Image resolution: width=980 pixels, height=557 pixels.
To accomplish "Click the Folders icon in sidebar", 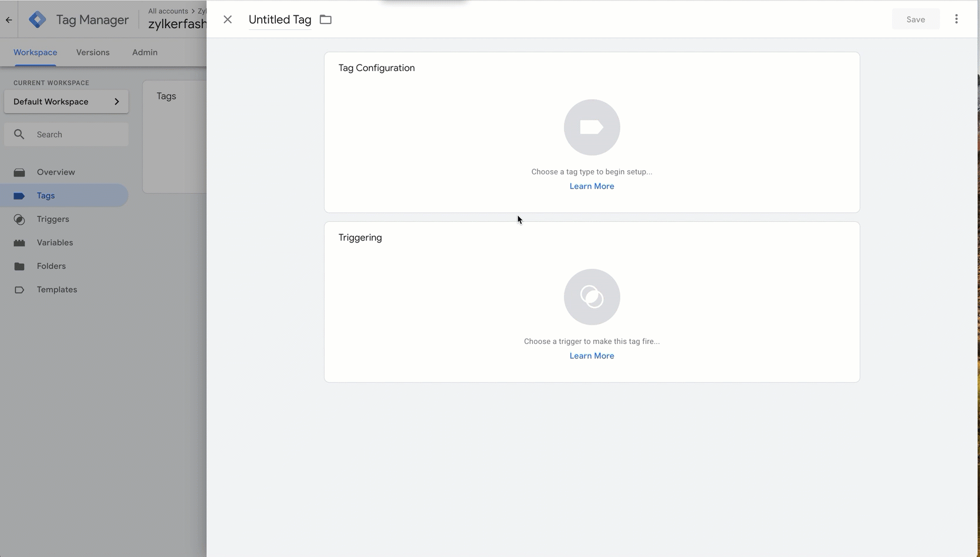I will coord(19,266).
